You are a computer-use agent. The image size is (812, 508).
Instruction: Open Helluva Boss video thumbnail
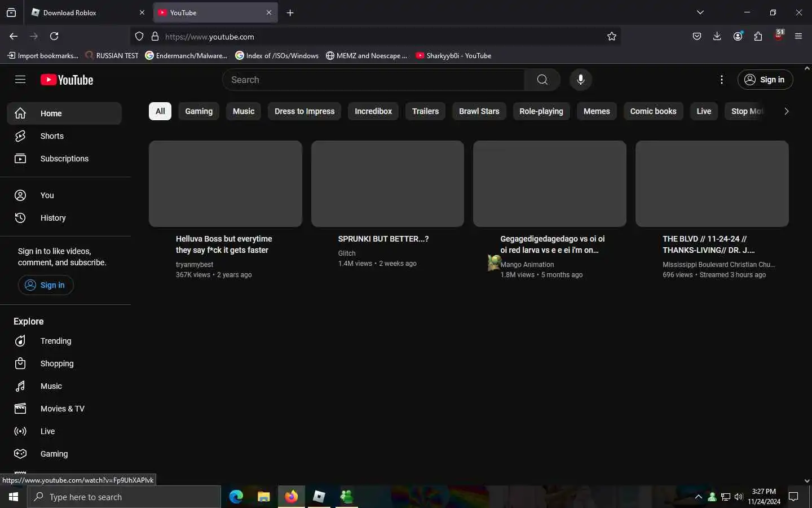226,183
